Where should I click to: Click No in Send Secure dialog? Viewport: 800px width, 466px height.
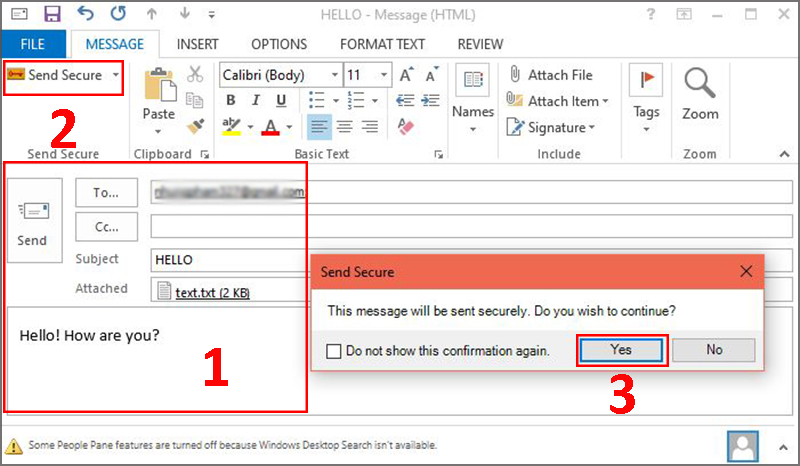click(714, 350)
